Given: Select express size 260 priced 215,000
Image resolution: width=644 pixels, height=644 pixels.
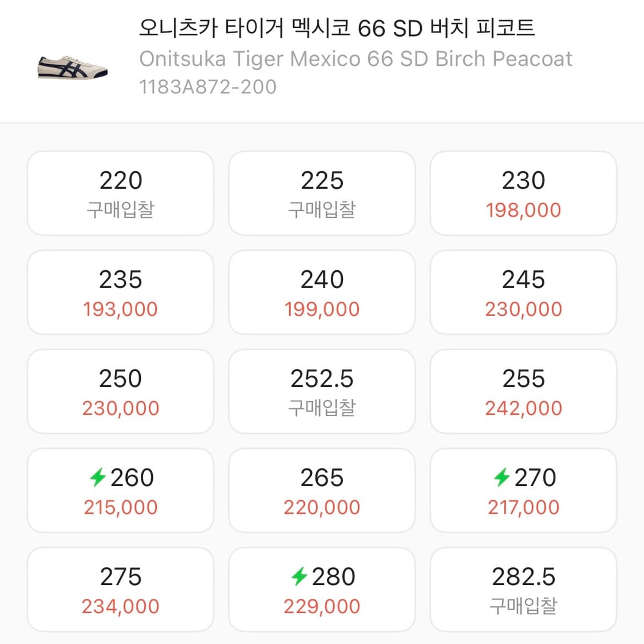Looking at the screenshot, I should pyautogui.click(x=120, y=490).
